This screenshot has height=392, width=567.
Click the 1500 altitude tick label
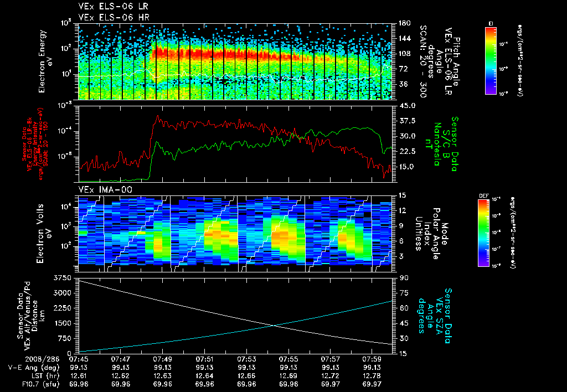pos(63,323)
